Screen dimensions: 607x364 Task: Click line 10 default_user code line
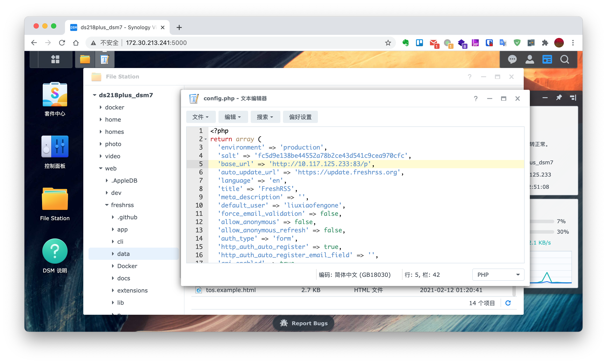pos(366,205)
